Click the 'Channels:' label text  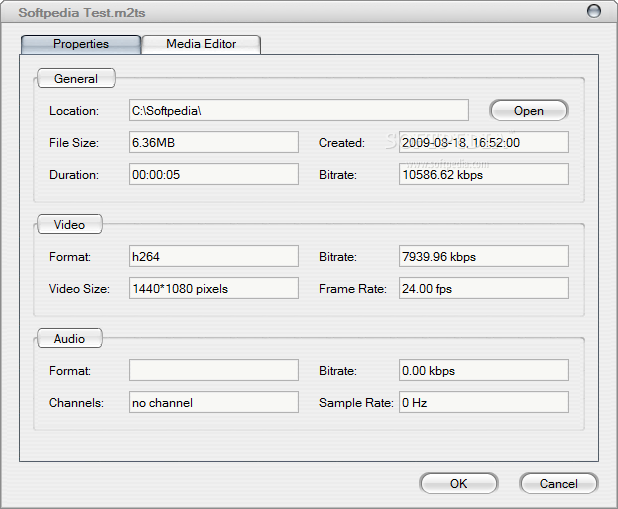pos(76,403)
